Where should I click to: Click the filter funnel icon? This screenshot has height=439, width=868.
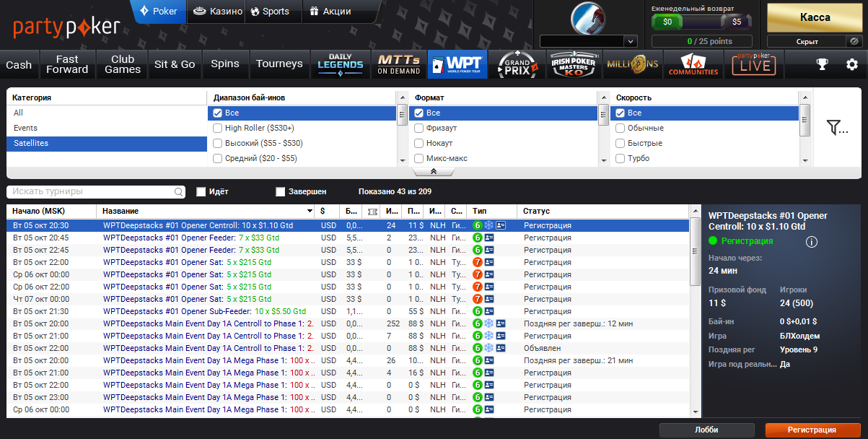click(x=837, y=128)
